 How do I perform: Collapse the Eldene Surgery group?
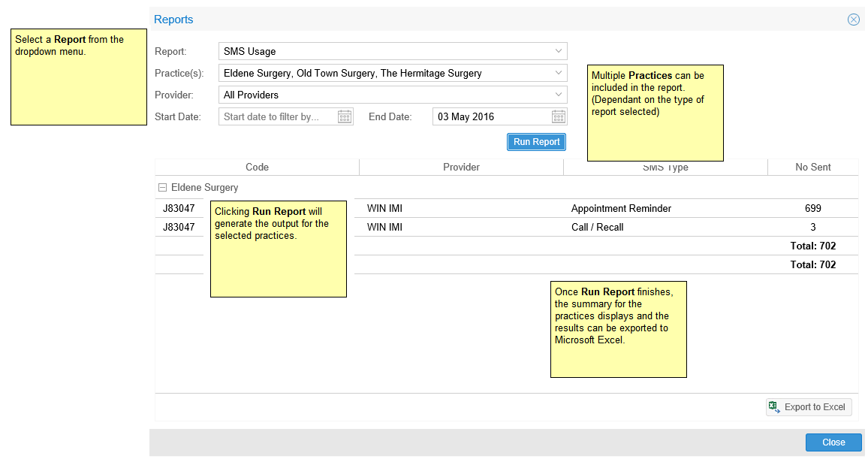(x=162, y=188)
